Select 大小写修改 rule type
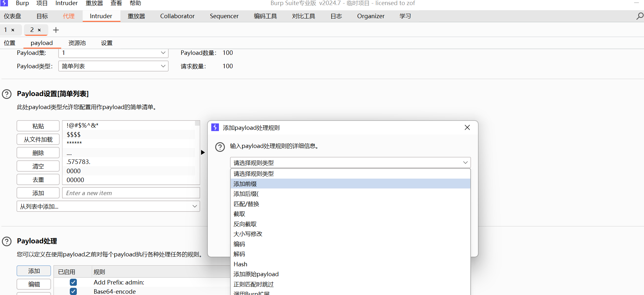Screen dimensions: 644x295 tap(350, 234)
